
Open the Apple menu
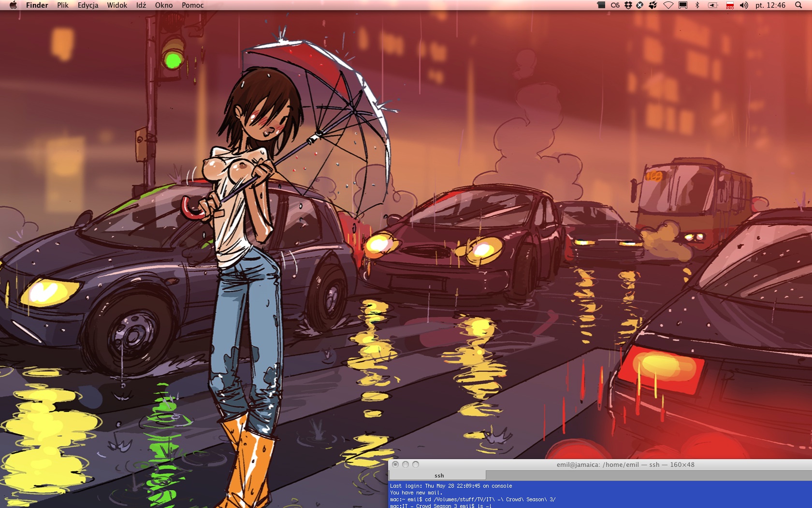(13, 5)
